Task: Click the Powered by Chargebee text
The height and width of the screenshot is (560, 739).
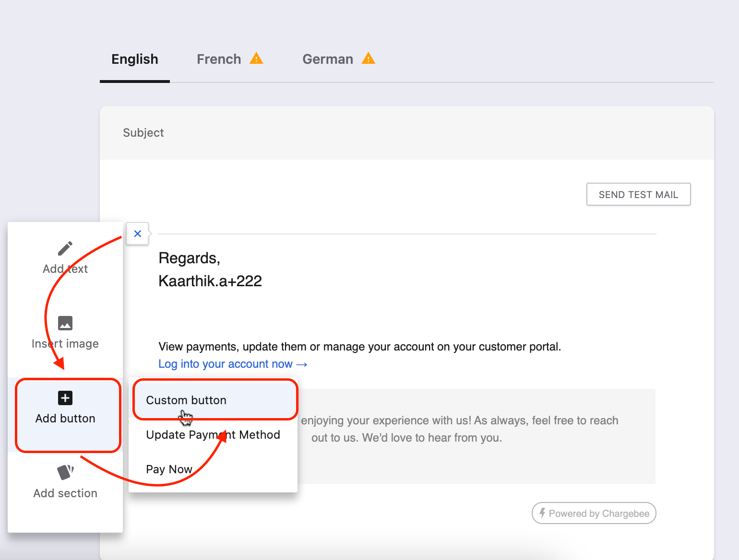Action: coord(599,513)
